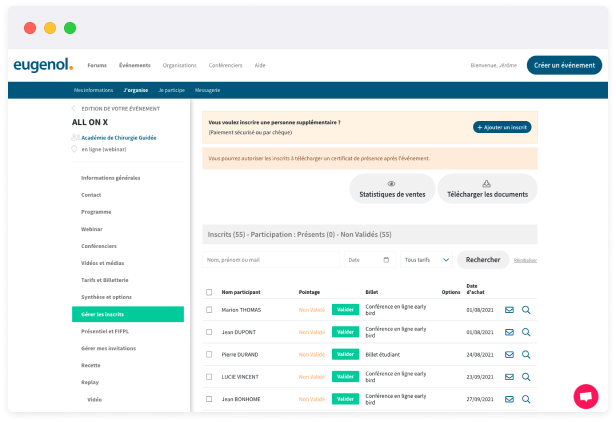This screenshot has height=422, width=616.
Task: Toggle the select-all participants checkbox
Action: point(209,292)
